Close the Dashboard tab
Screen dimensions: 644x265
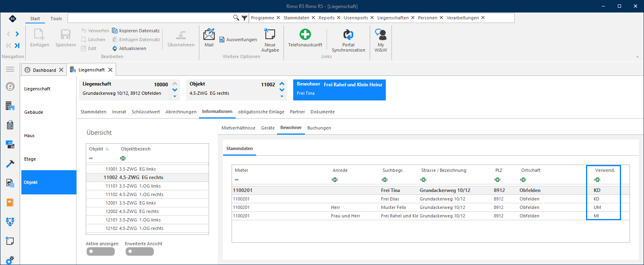click(x=61, y=70)
